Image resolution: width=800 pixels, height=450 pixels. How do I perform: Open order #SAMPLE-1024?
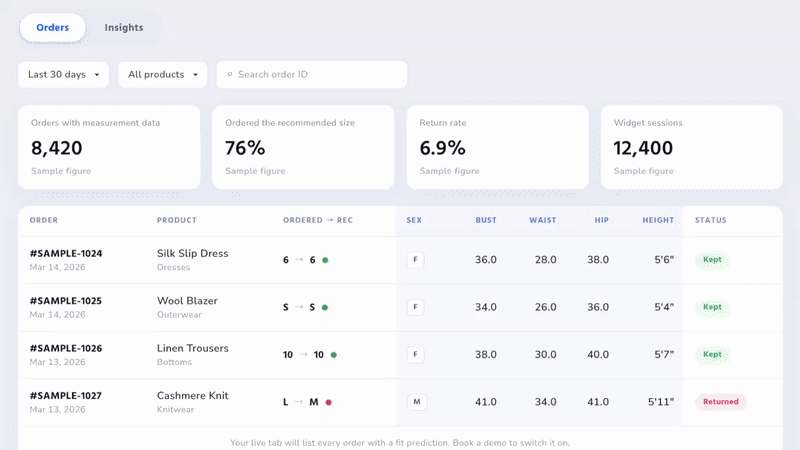(x=66, y=254)
